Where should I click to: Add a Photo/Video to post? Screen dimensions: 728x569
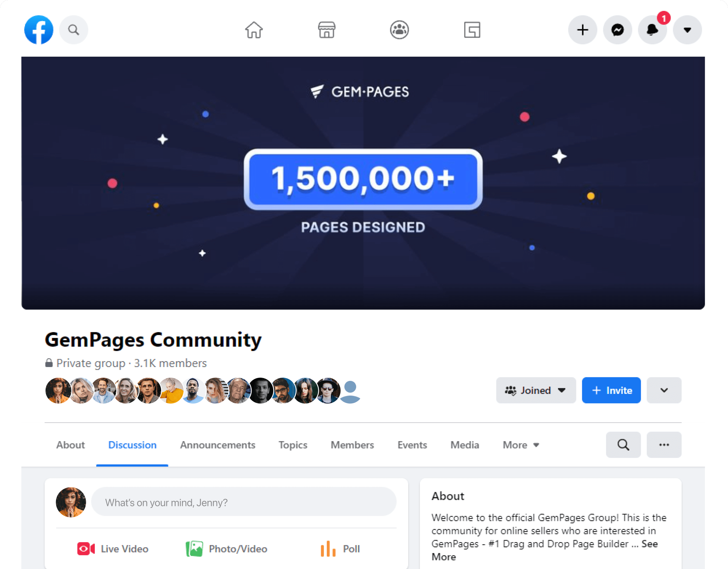pos(227,548)
